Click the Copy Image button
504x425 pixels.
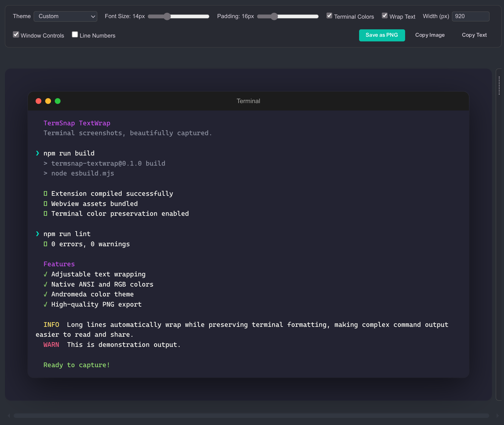[430, 35]
